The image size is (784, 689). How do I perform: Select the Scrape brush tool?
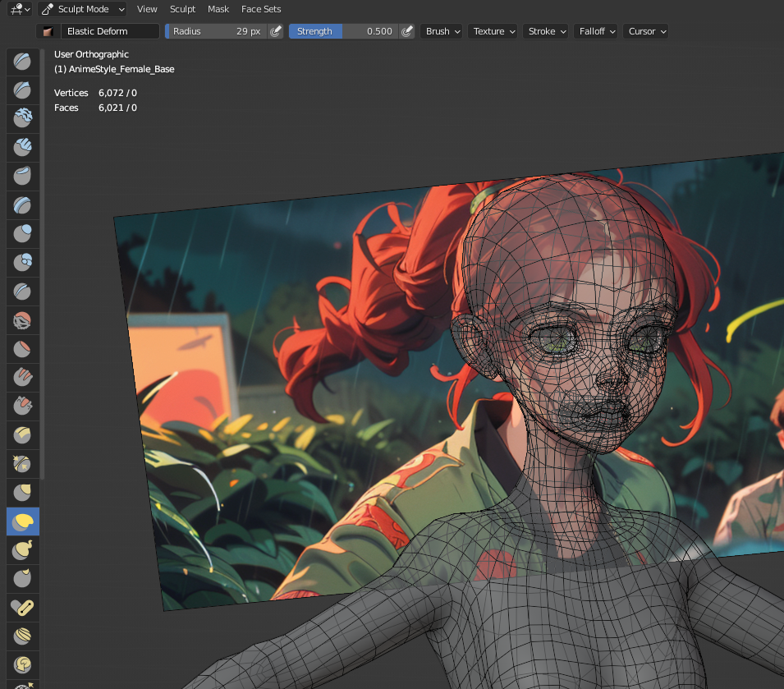22,406
